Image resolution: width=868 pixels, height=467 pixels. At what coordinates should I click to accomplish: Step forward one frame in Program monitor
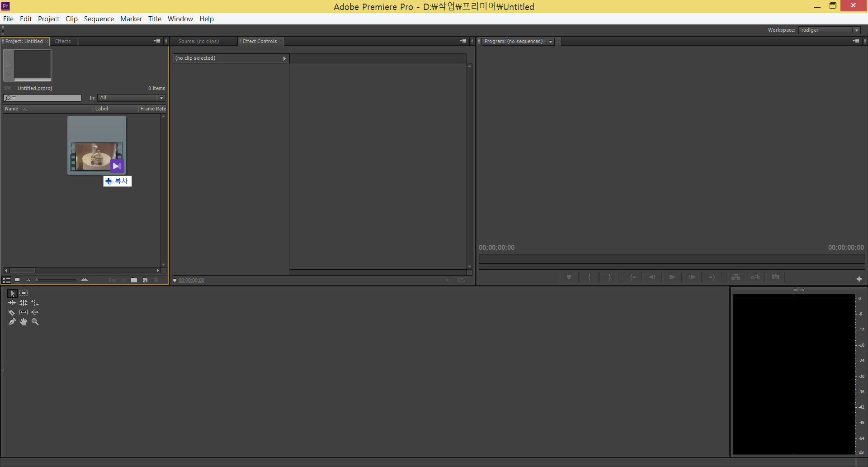point(692,277)
